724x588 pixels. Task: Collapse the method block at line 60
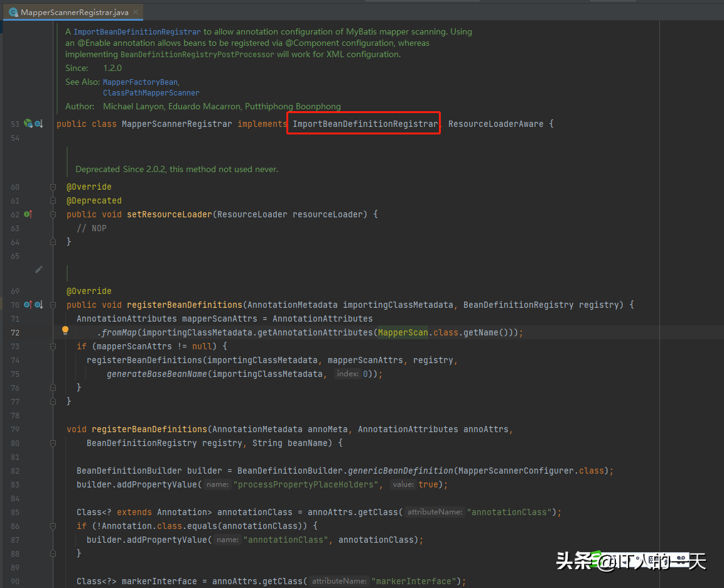tap(53, 187)
